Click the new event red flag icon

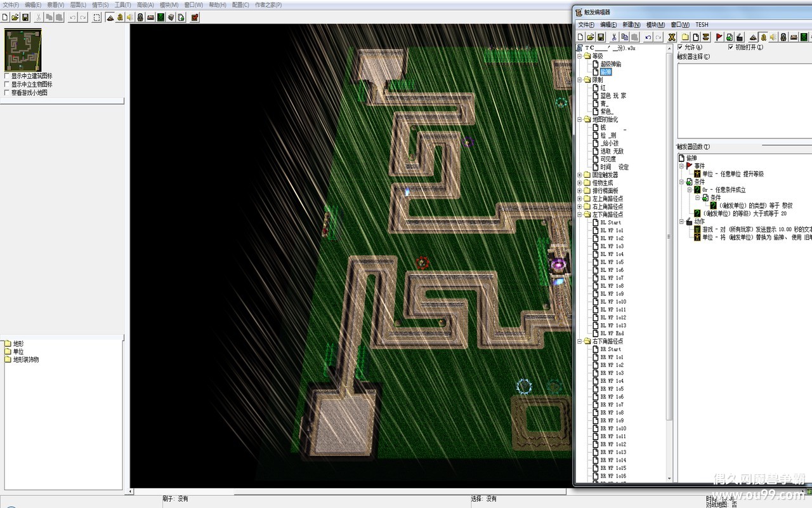719,37
